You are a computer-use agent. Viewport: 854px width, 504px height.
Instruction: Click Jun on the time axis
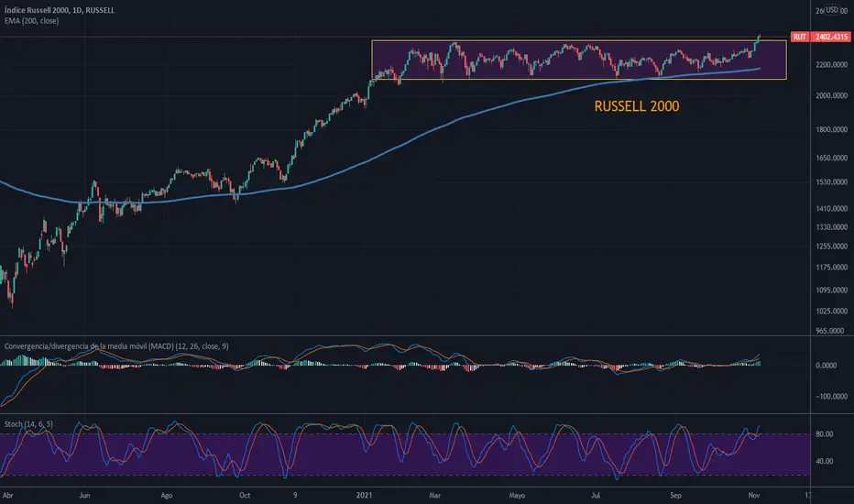[84, 495]
